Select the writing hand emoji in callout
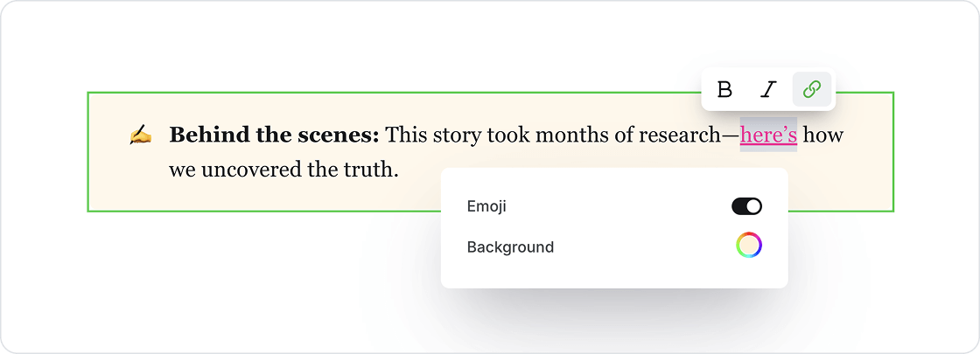The width and height of the screenshot is (980, 354). point(140,135)
